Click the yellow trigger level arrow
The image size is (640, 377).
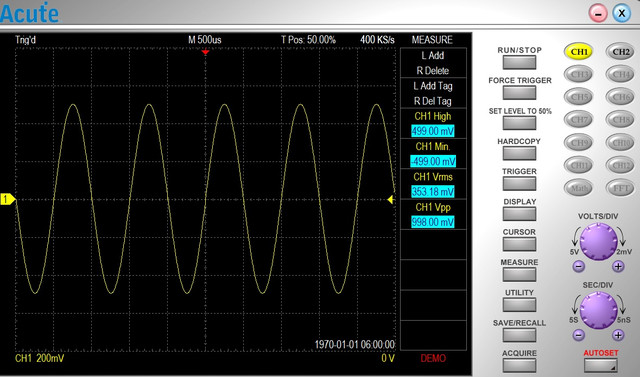(390, 199)
